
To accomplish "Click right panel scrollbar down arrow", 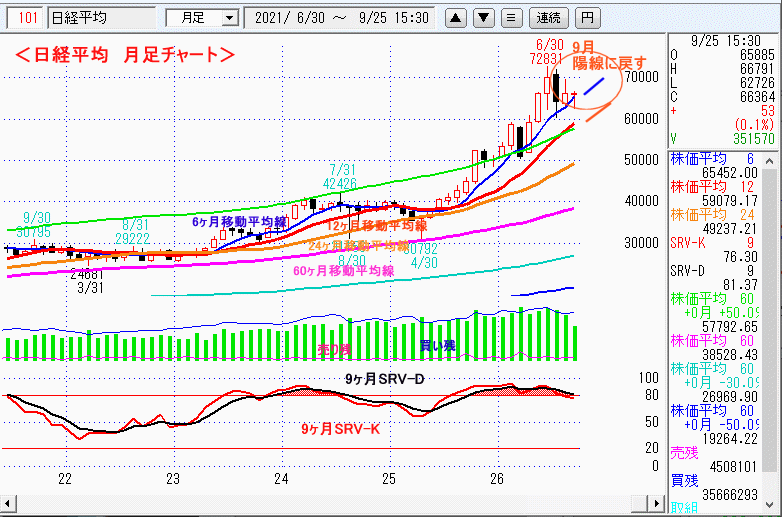I will pos(769,505).
